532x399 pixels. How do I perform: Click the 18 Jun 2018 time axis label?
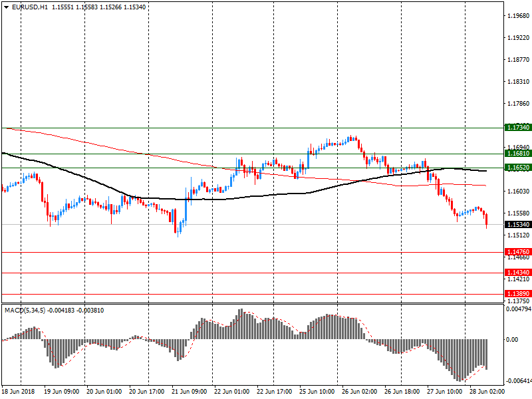(x=19, y=392)
